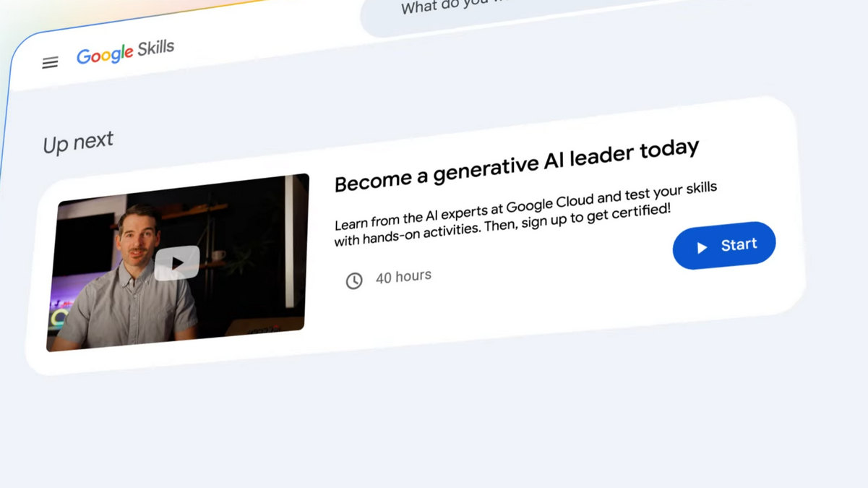Click the white mug on the thumbnail shelf
The height and width of the screenshot is (488, 868).
(x=218, y=255)
